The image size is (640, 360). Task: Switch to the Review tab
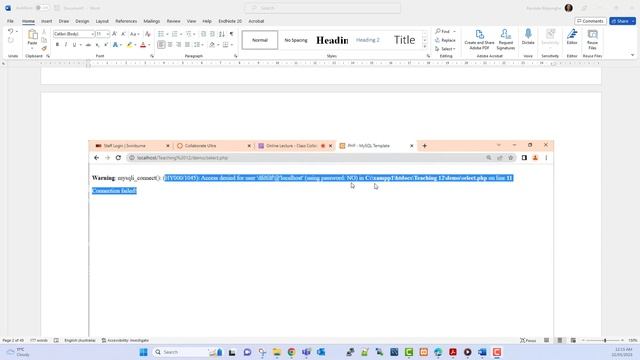pyautogui.click(x=173, y=21)
